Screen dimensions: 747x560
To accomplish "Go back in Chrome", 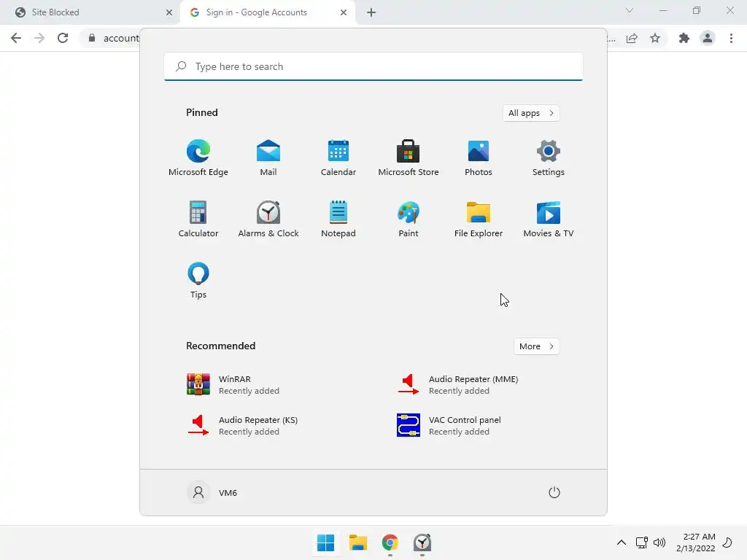I will 16,38.
